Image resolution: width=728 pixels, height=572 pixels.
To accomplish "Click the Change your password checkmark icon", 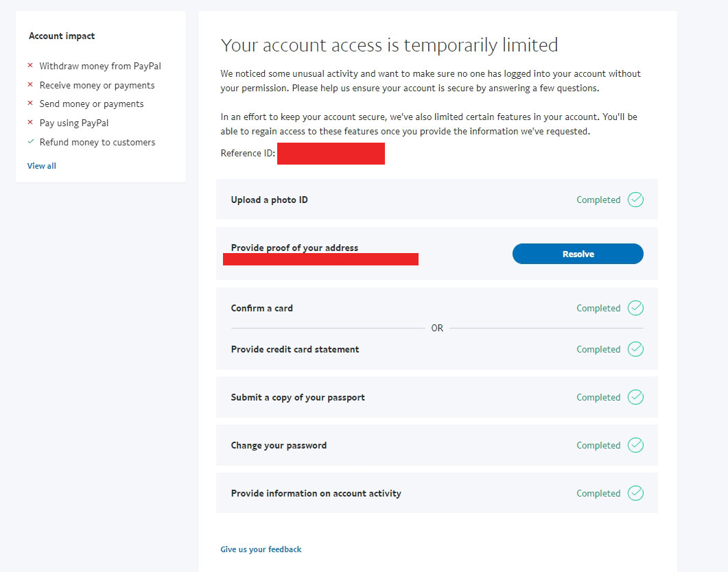I will coord(635,445).
